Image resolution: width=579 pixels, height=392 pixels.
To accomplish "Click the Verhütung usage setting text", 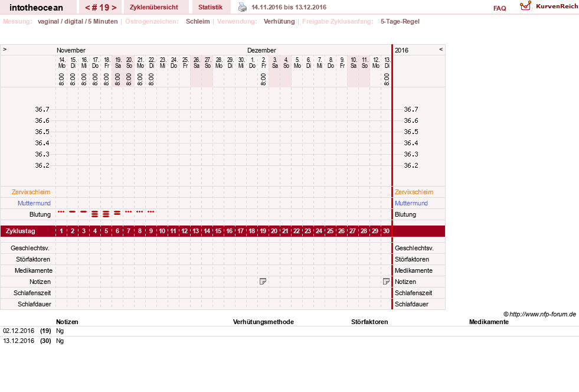I will click(279, 21).
